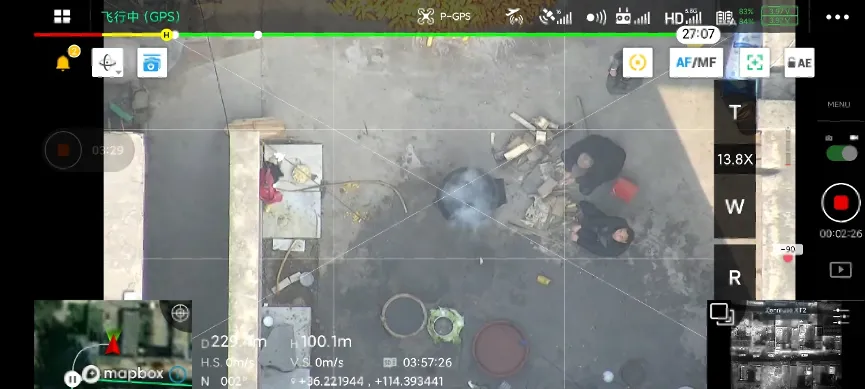The width and height of the screenshot is (866, 389).
Task: Switch focus with the AF/MF button
Action: click(x=696, y=62)
